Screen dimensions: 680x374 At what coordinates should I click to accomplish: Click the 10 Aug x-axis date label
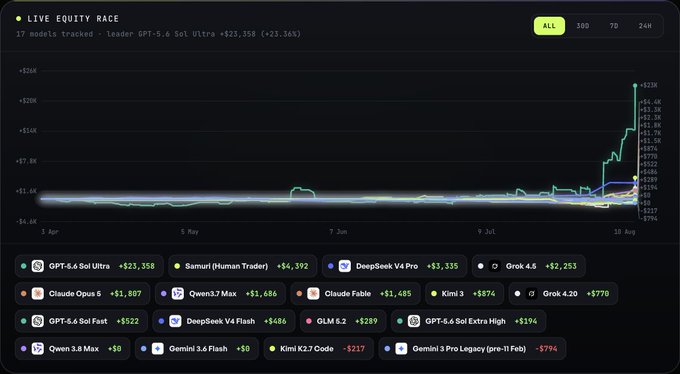[624, 232]
